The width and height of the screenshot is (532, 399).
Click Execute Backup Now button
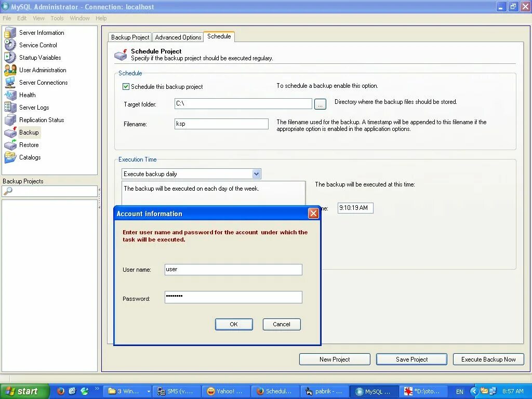[x=488, y=360]
